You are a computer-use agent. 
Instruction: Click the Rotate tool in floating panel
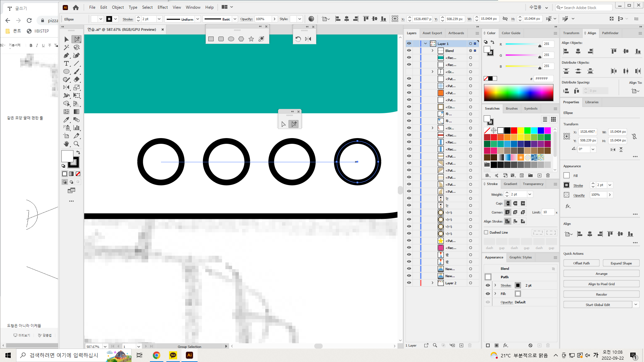click(298, 39)
